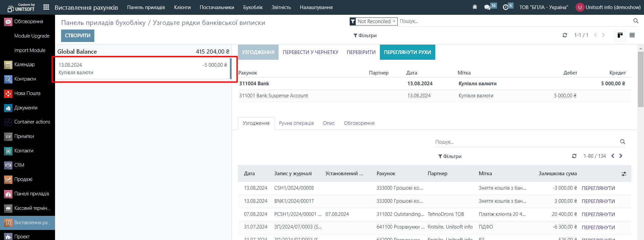This screenshot has width=644, height=240.
Task: Go to next page of reconciliation entries
Action: 621,156
